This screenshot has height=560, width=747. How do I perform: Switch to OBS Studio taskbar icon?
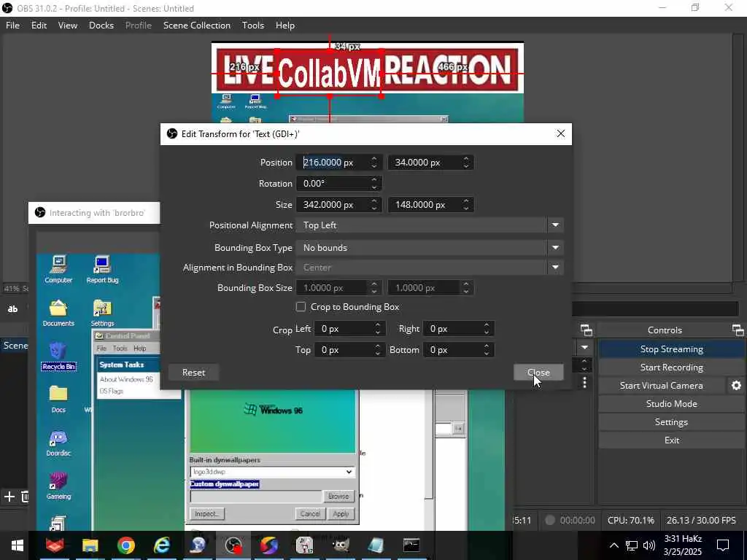(x=233, y=545)
